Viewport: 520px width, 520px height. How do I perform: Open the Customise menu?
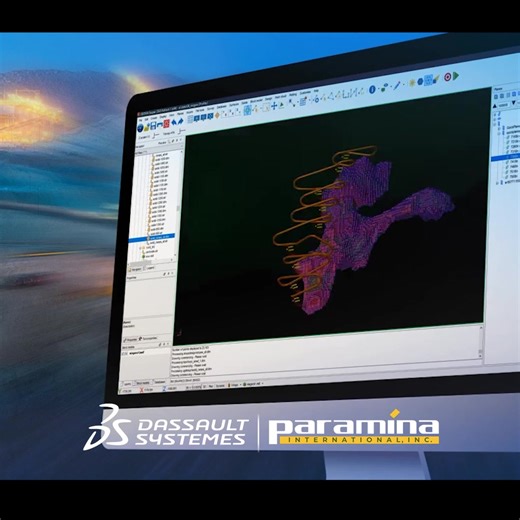click(306, 93)
